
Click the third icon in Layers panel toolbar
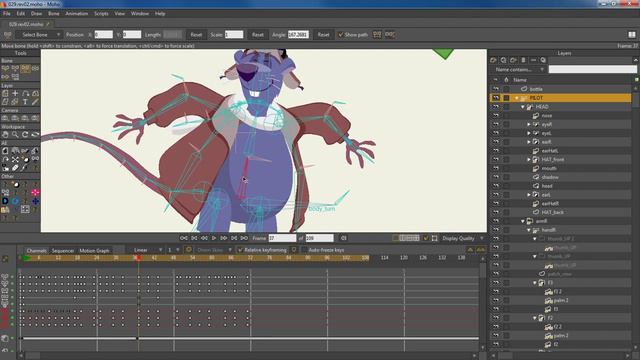coord(513,60)
